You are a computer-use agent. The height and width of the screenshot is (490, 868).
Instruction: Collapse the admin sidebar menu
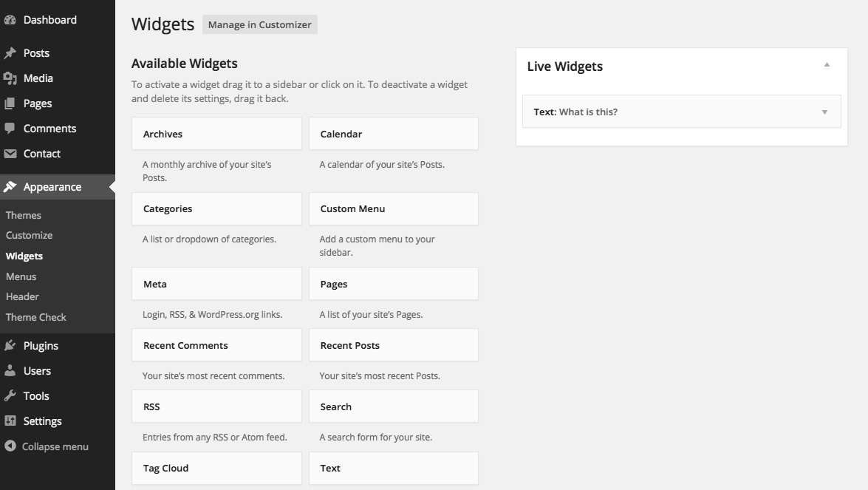pyautogui.click(x=47, y=446)
